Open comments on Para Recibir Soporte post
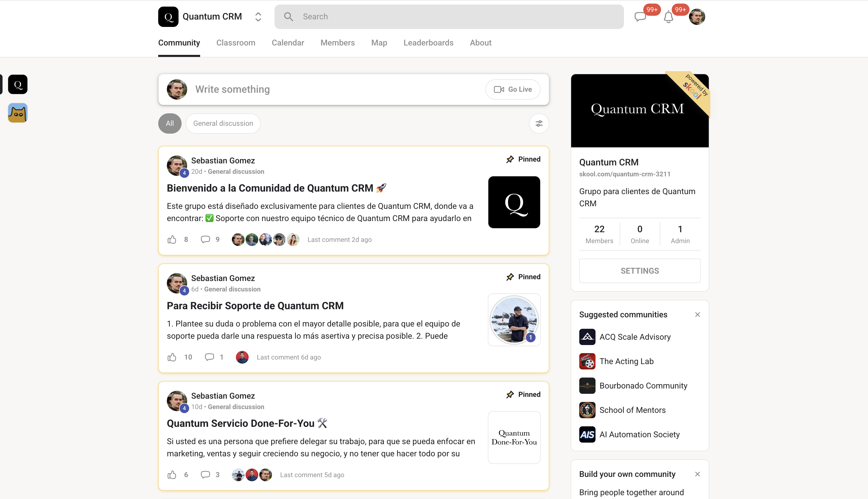The image size is (868, 499). [209, 357]
